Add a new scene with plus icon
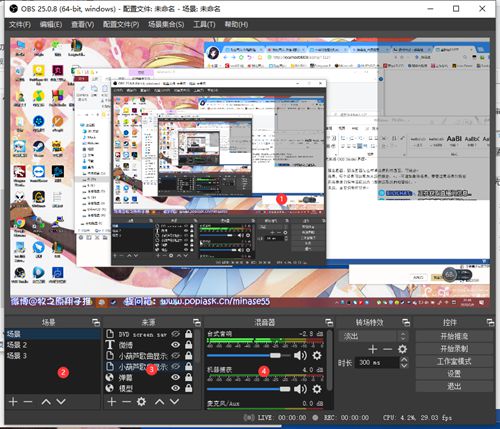500x429 pixels. (13, 402)
